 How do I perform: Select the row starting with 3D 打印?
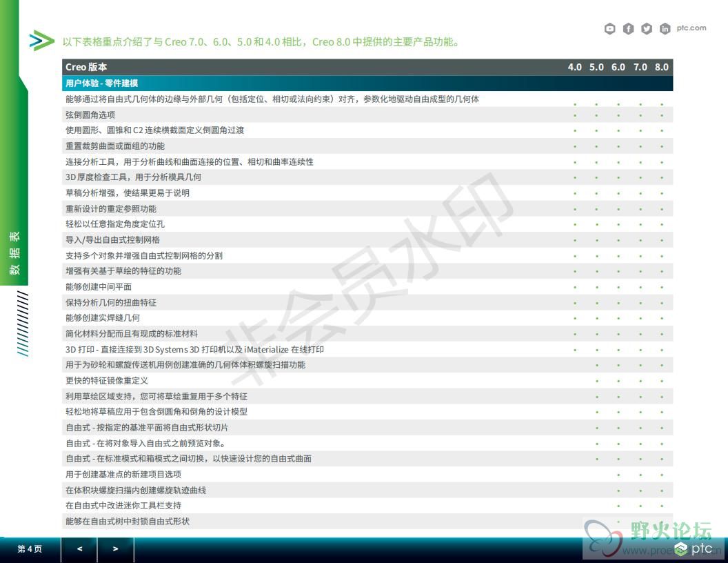coord(367,349)
